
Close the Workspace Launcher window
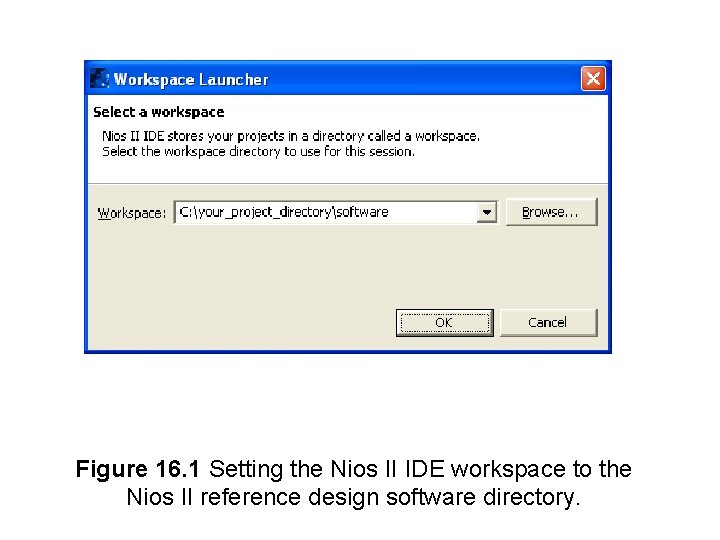(x=593, y=79)
